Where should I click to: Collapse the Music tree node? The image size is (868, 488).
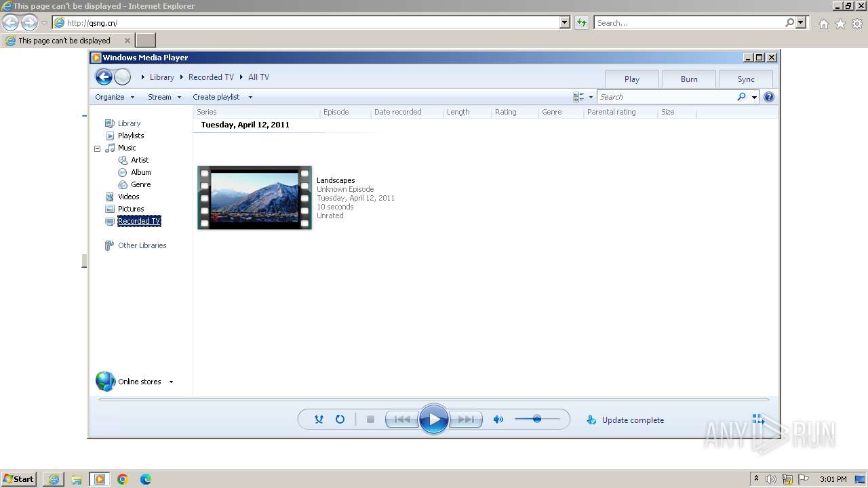click(x=97, y=148)
